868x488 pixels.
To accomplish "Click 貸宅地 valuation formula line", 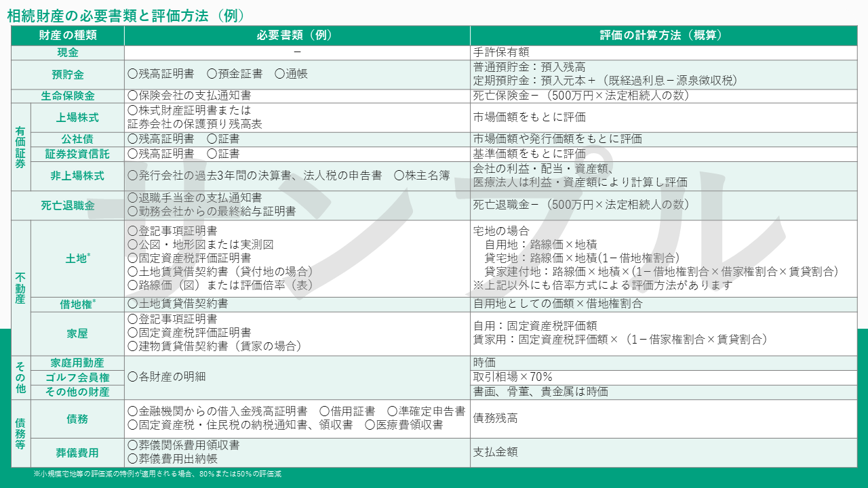I will [583, 258].
